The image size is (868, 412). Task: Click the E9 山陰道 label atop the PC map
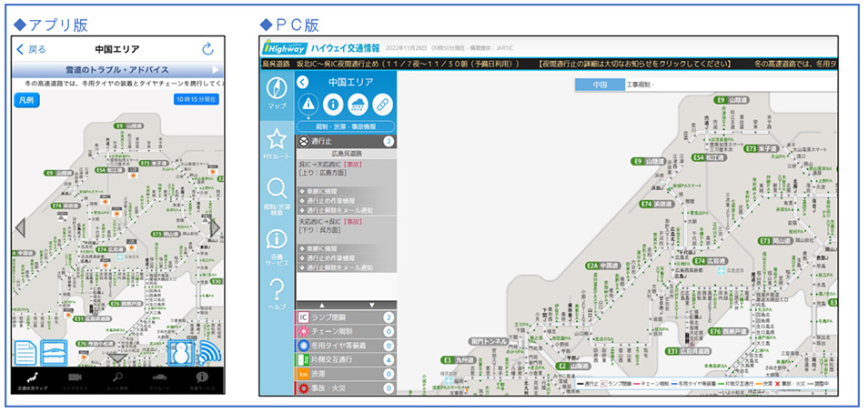[731, 100]
